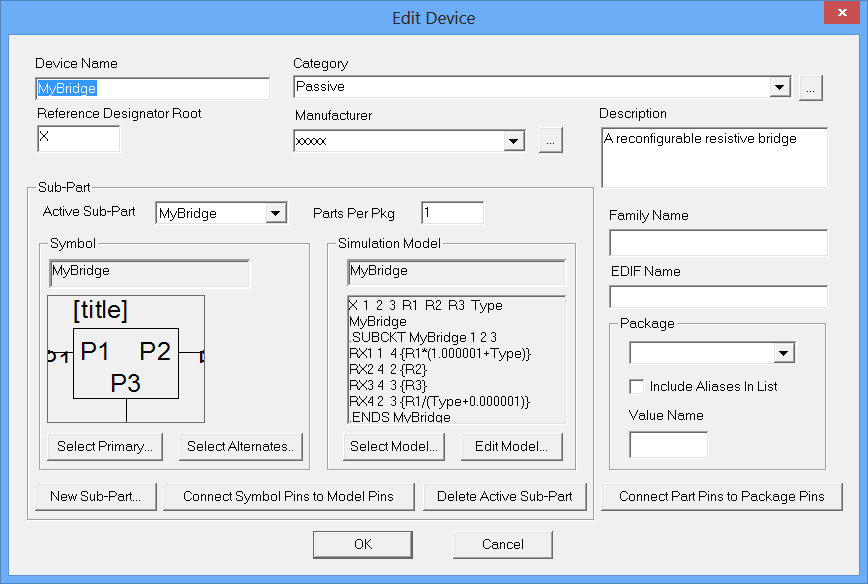The width and height of the screenshot is (868, 584).
Task: Click in the Device Name field
Action: [x=152, y=89]
